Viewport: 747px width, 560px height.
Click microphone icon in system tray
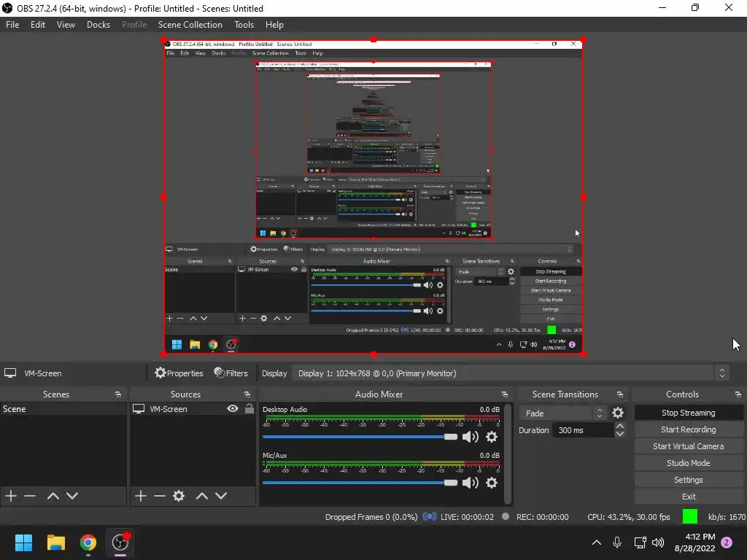click(617, 542)
